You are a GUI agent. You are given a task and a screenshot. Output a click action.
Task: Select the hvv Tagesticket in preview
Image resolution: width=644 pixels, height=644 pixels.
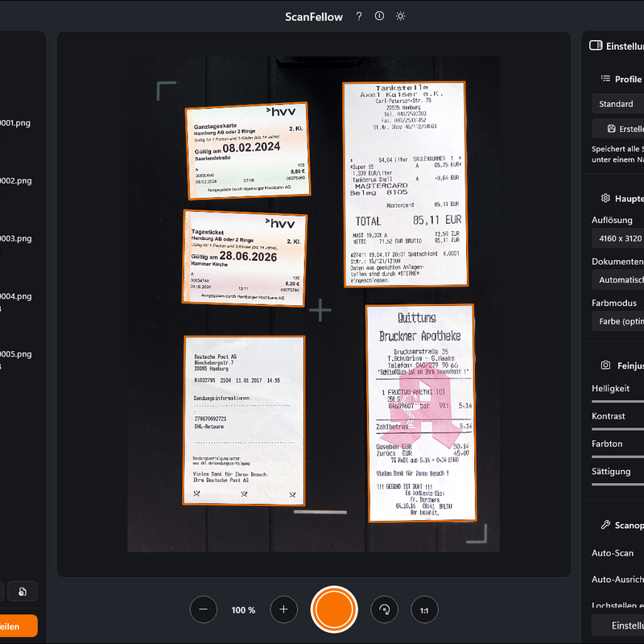point(245,258)
